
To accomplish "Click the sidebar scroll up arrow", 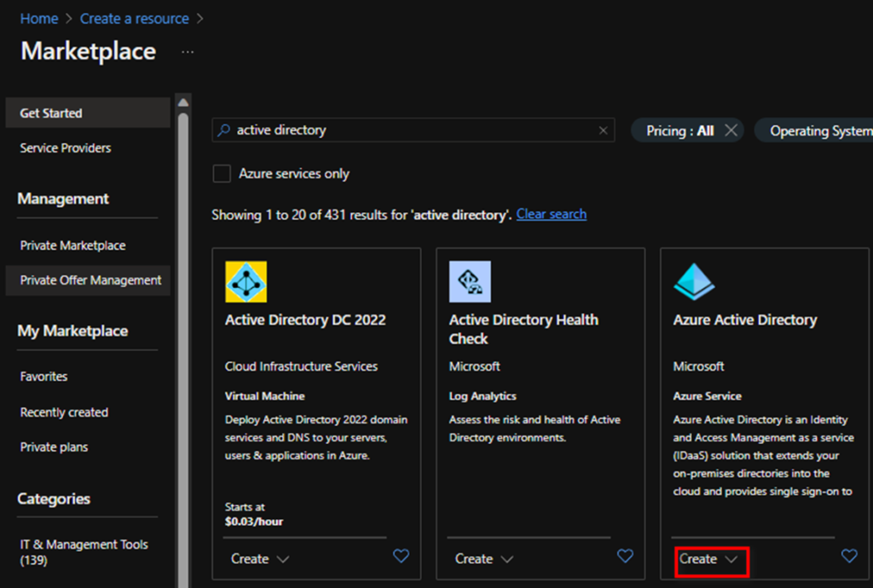I will click(x=183, y=102).
